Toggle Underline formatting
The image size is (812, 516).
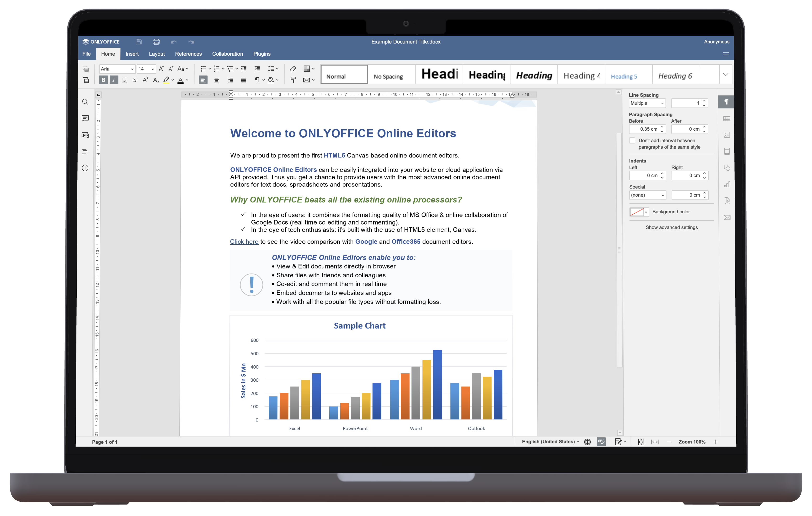tap(124, 80)
